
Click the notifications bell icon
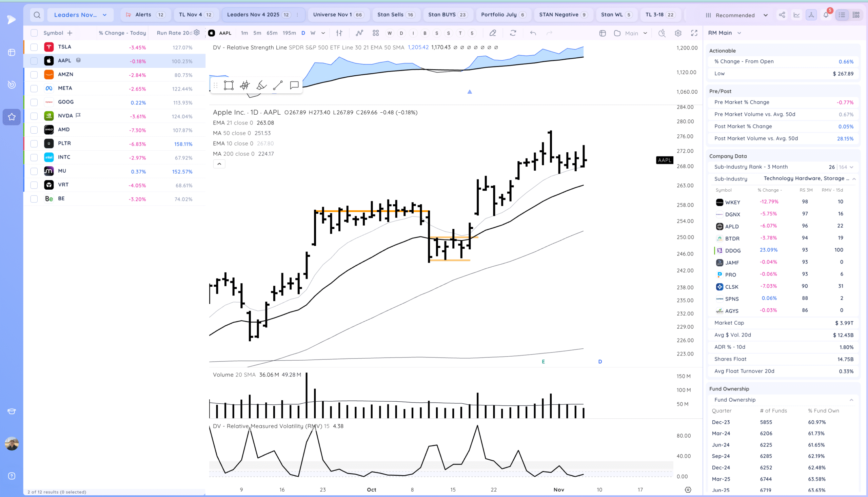tap(826, 15)
